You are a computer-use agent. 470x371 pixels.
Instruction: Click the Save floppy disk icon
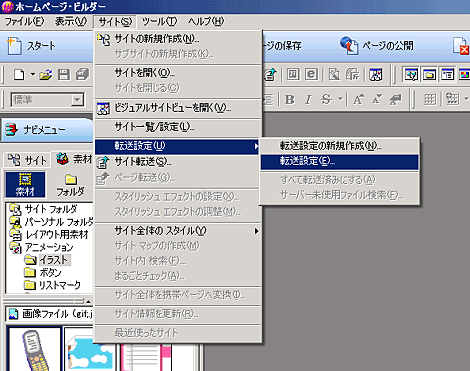coord(63,74)
